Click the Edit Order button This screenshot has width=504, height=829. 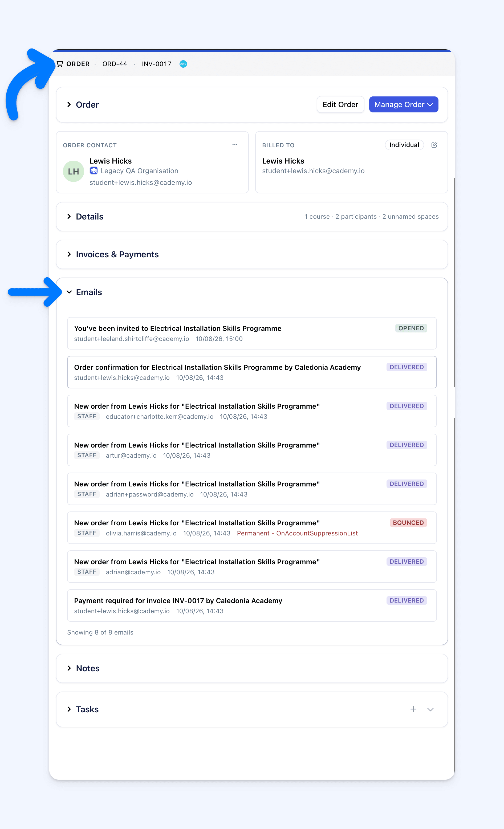point(340,105)
